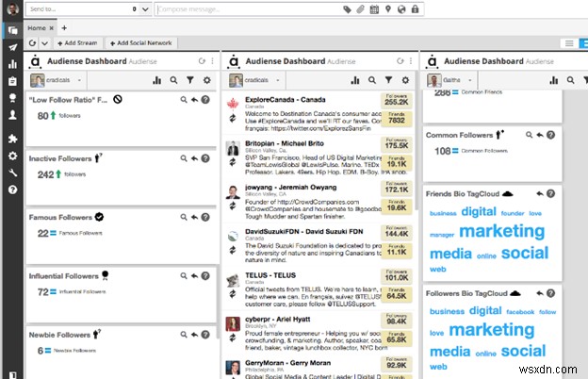Open the Settings gear in sidebar
Screen dimensions: 588x379
click(13, 156)
